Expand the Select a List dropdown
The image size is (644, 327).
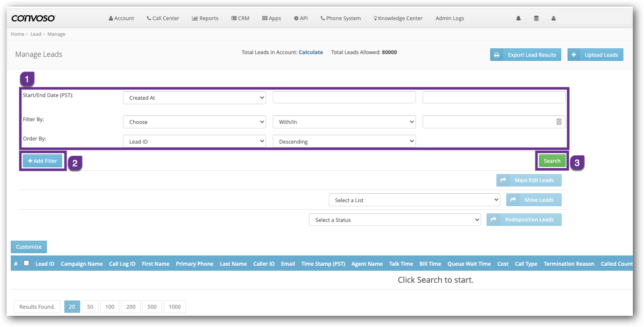pos(414,200)
